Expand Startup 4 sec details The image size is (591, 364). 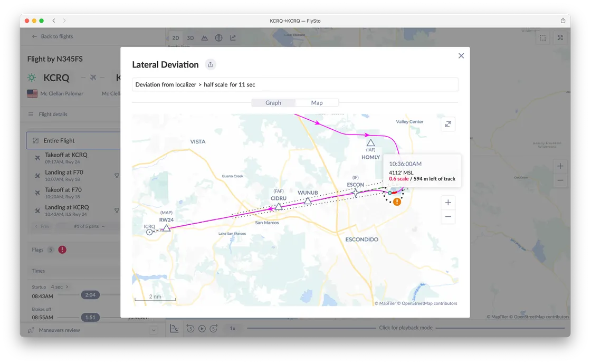coord(60,287)
